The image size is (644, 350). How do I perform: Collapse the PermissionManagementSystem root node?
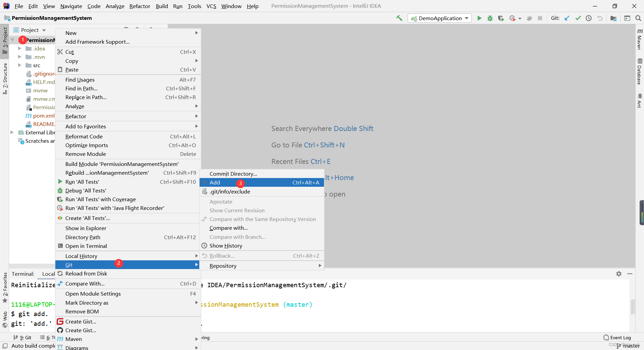point(12,40)
